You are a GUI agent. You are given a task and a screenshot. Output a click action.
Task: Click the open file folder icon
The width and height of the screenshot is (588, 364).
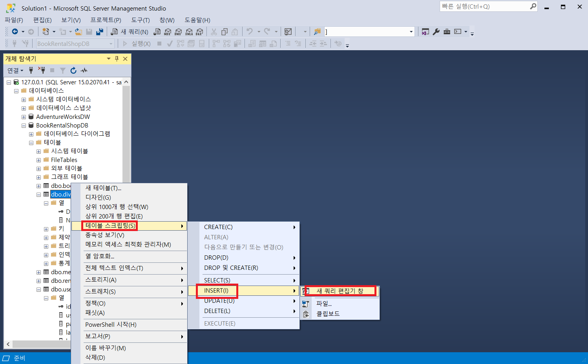(79, 31)
